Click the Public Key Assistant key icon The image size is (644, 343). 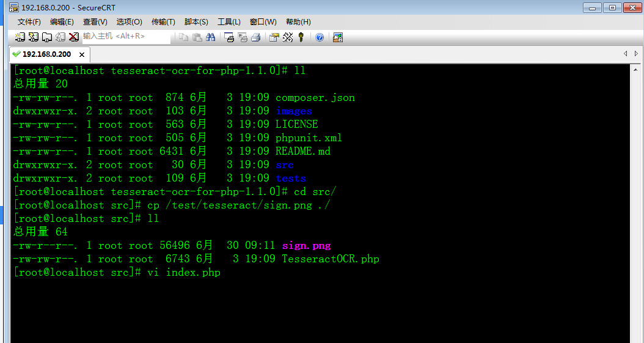click(x=301, y=37)
